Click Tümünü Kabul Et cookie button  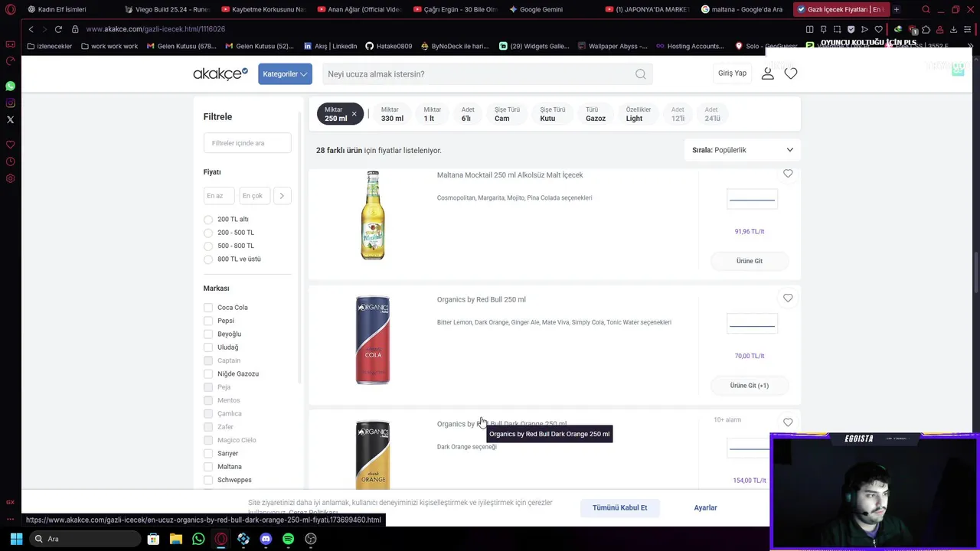coord(619,507)
